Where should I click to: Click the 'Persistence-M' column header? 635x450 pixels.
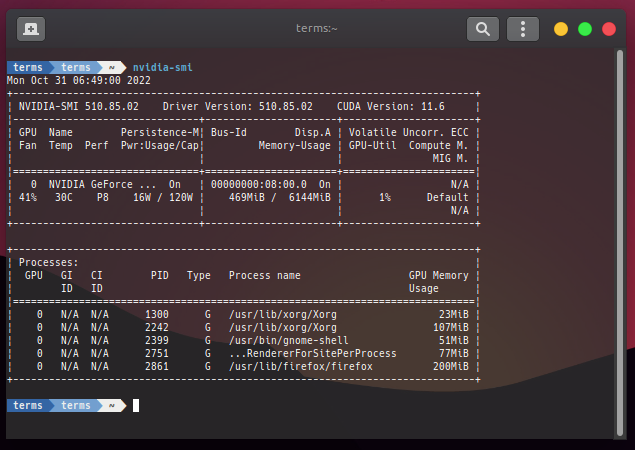160,132
